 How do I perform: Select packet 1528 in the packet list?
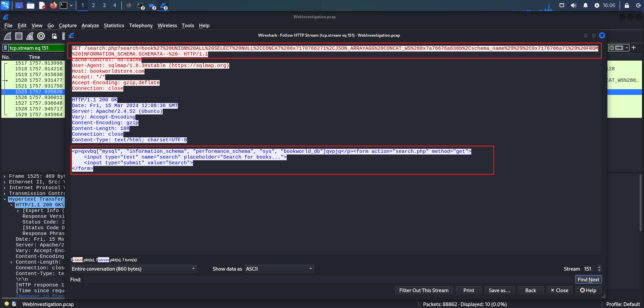pyautogui.click(x=33, y=109)
